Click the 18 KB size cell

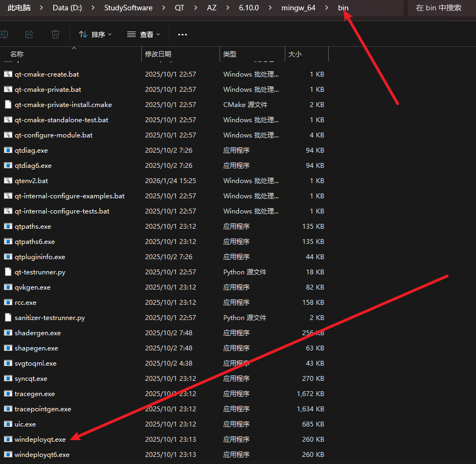(315, 272)
